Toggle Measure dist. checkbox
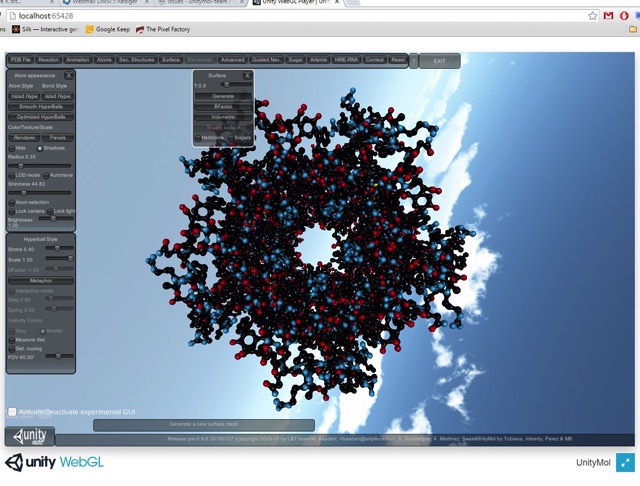640x486 pixels. [12, 340]
